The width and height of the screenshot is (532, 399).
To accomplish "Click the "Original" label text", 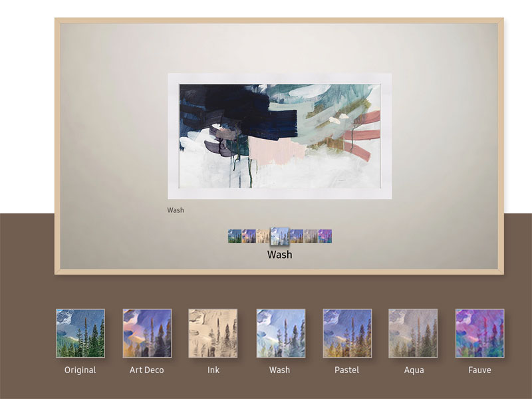I will 80,370.
